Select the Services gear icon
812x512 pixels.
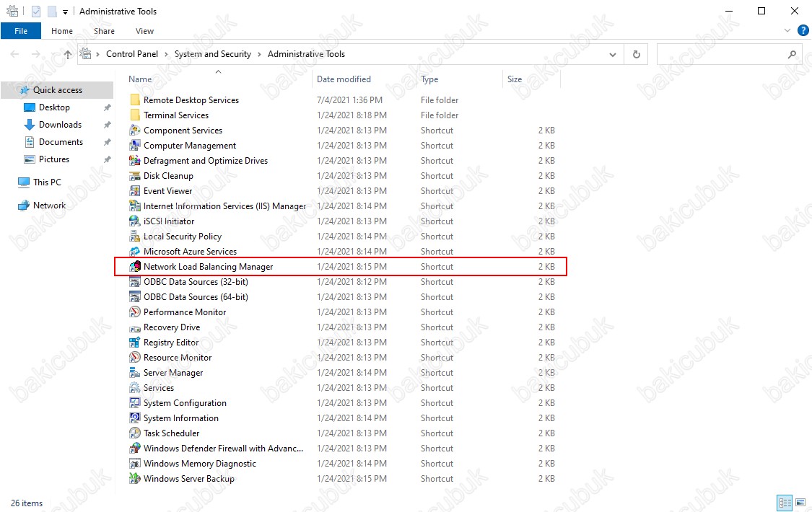pos(135,388)
